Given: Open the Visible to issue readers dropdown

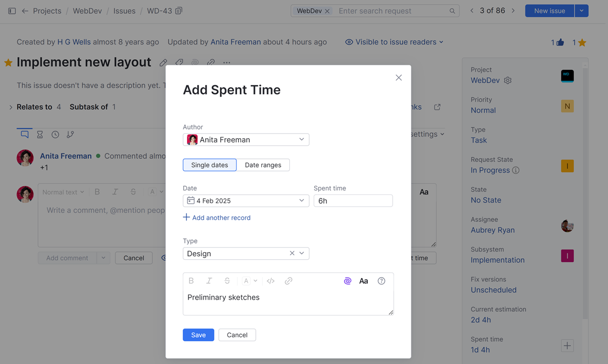Looking at the screenshot, I should [x=394, y=42].
